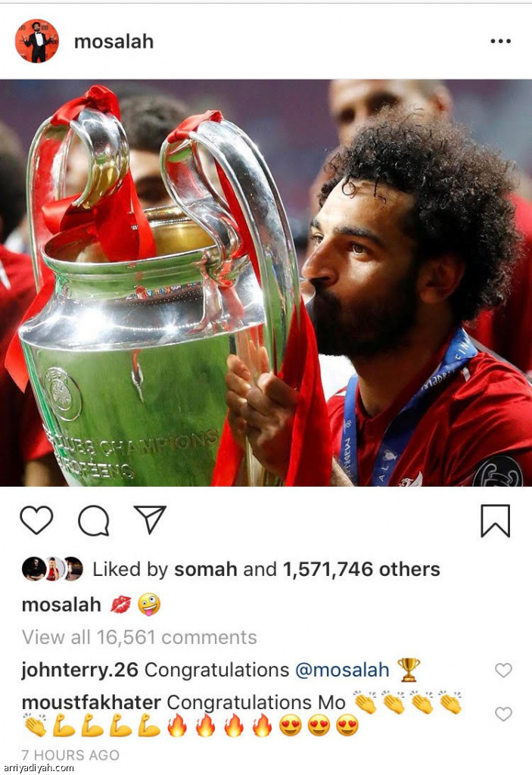View the list of 1,571,746 others who liked

pos(362,569)
